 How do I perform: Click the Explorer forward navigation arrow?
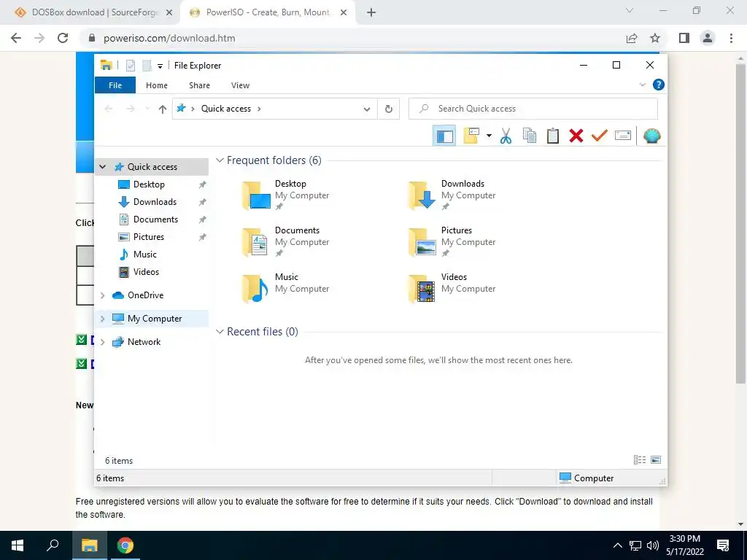(130, 109)
